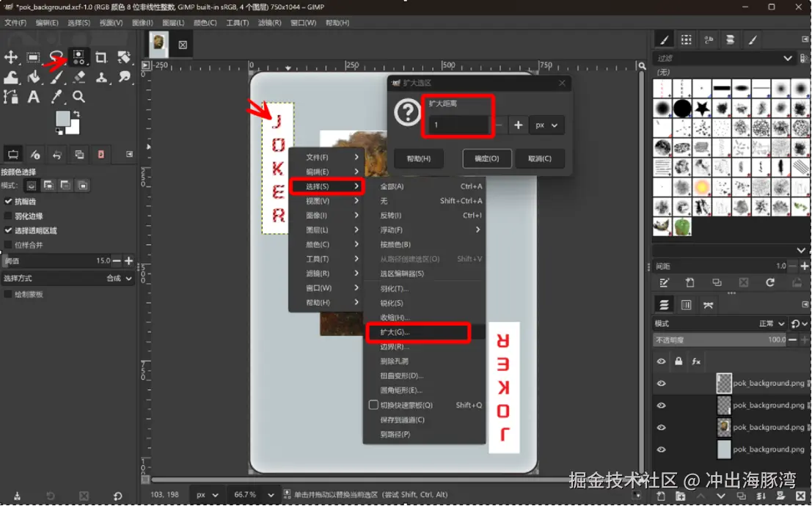Select the Move tool
The width and height of the screenshot is (812, 506).
coord(11,57)
